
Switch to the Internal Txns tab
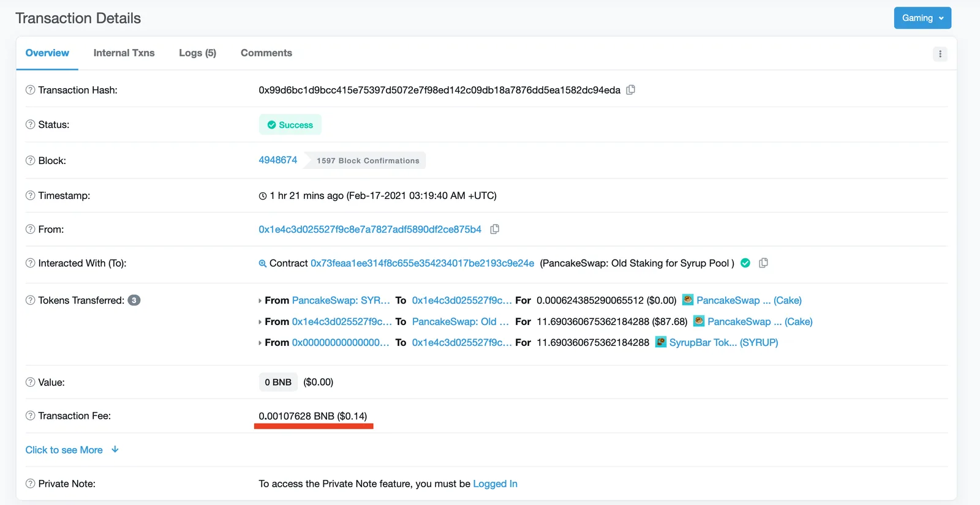coord(124,53)
